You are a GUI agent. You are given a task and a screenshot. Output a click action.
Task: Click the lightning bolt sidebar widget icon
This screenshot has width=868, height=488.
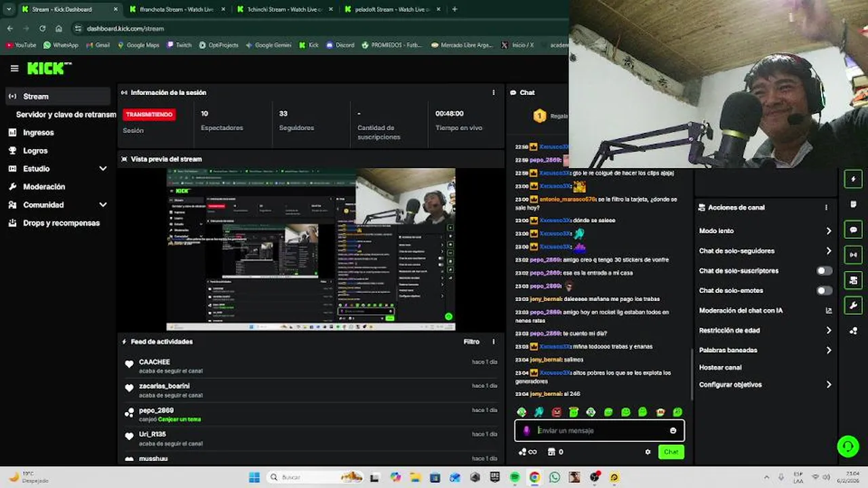pyautogui.click(x=853, y=179)
